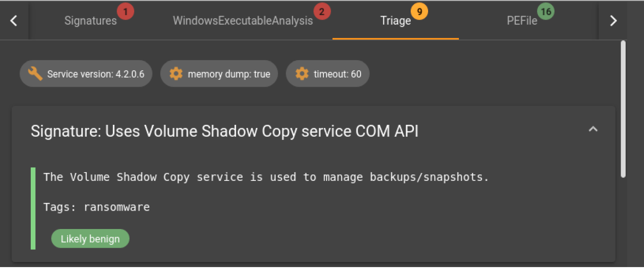
Task: Click the timeout: 60 chip
Action: [x=328, y=73]
